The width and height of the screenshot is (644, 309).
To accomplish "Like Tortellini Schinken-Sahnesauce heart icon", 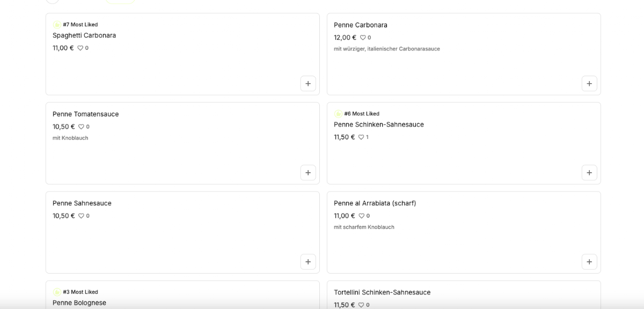I will click(362, 305).
